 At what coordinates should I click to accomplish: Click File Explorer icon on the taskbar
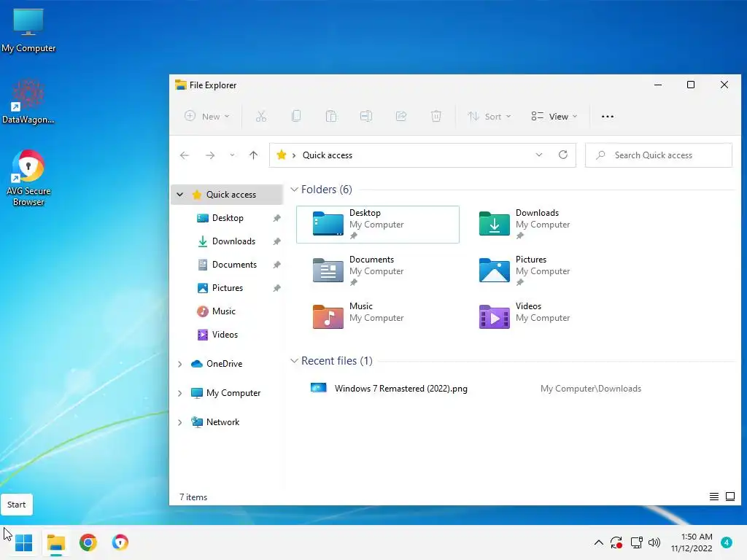click(56, 542)
